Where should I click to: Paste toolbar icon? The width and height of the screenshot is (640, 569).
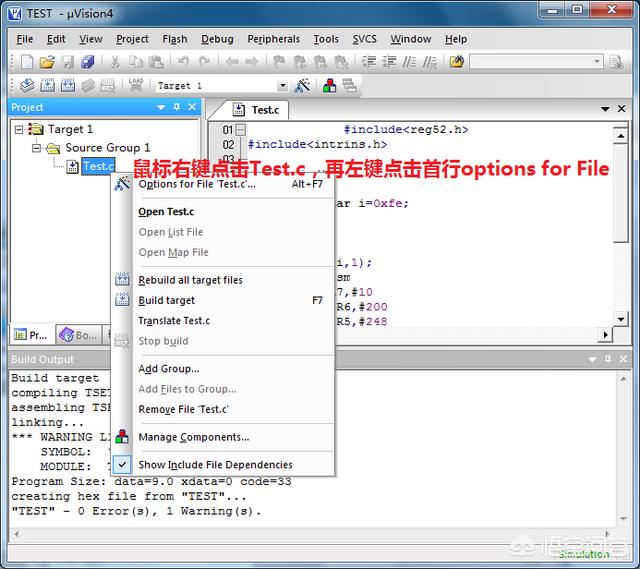click(156, 62)
